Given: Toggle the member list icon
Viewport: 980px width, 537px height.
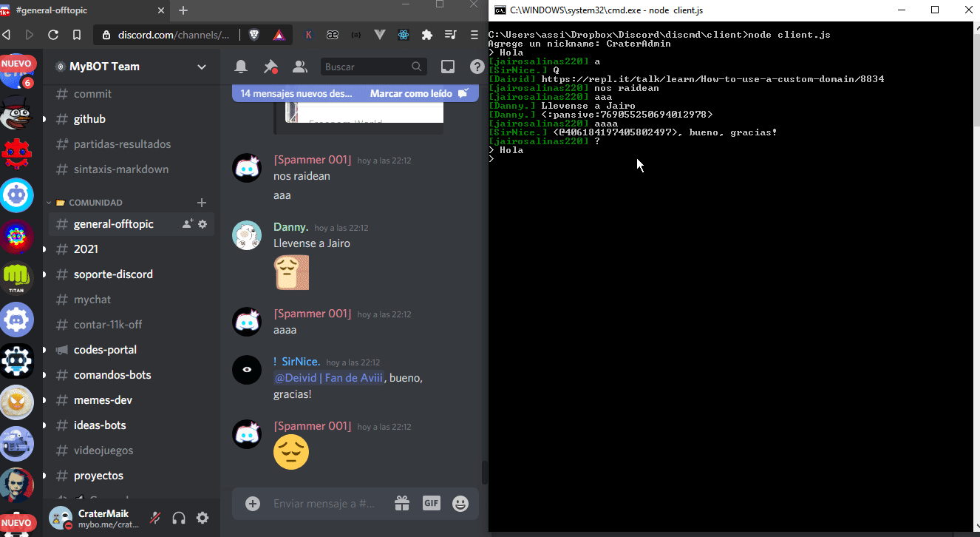Looking at the screenshot, I should (x=300, y=67).
